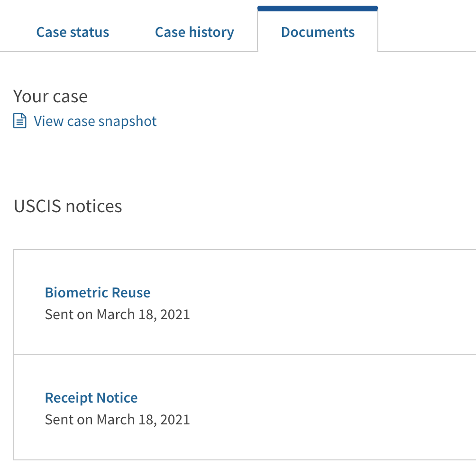Click the USCIS notices heading

point(68,206)
